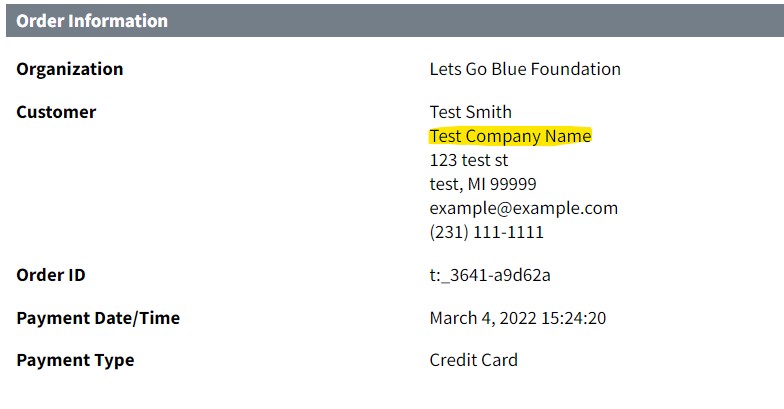Select the Payment Type label
Image resolution: width=784 pixels, height=409 pixels.
coord(75,360)
